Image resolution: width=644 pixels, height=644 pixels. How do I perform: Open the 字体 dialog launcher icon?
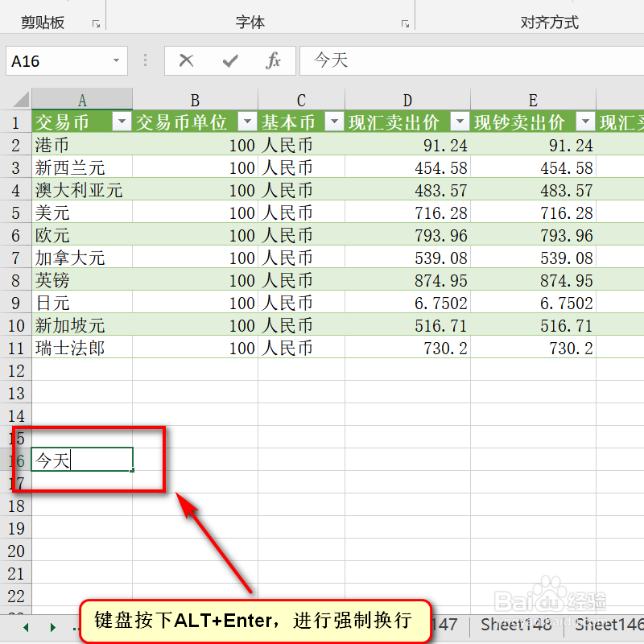406,25
